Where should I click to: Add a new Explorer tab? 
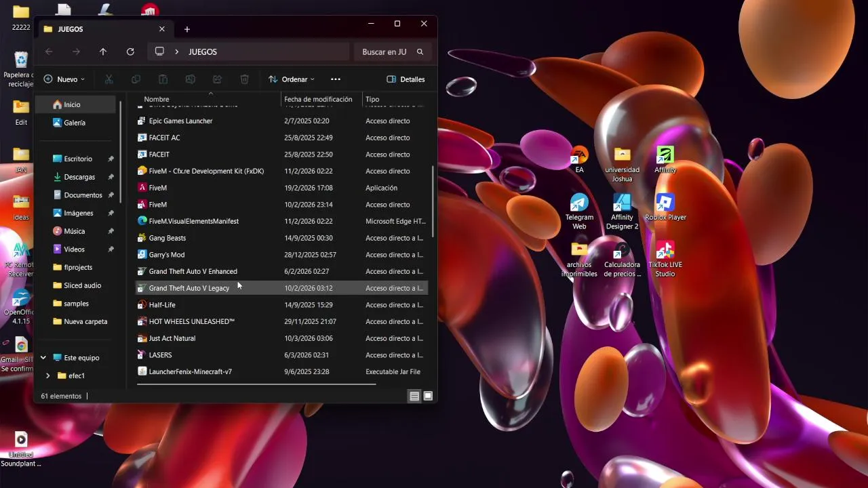pyautogui.click(x=187, y=29)
